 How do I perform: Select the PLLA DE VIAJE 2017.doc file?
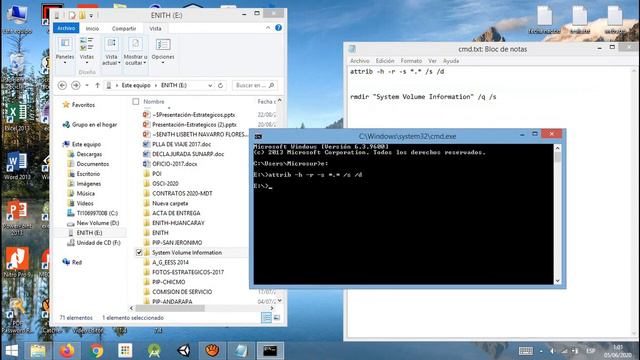point(182,144)
